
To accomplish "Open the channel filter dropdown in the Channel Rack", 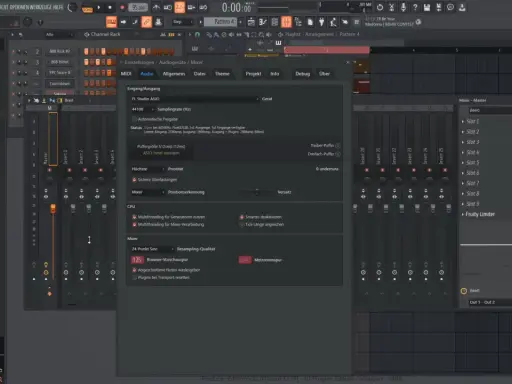I will coord(59,34).
